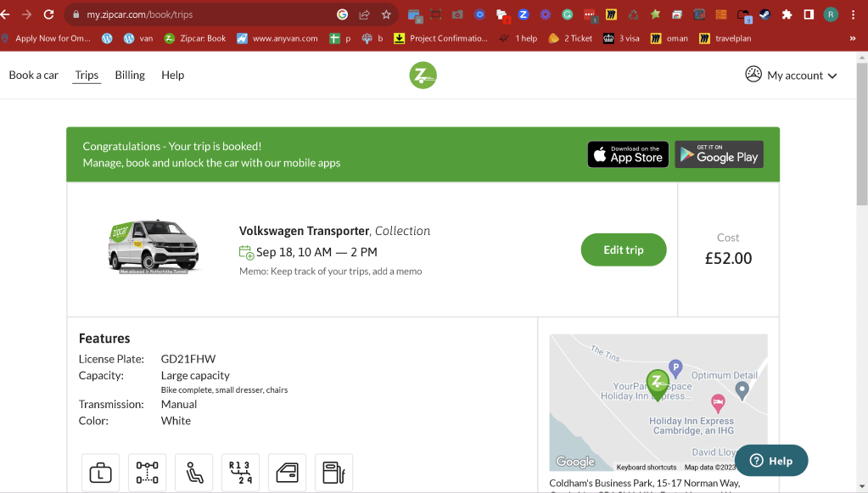Image resolution: width=868 pixels, height=493 pixels.
Task: Click the Coldham's Business Park address text
Action: (x=644, y=483)
